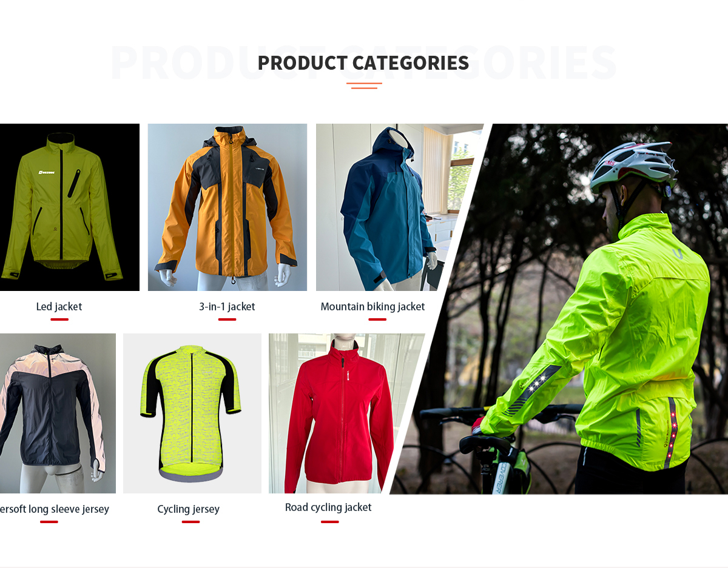Click orange divider lines beneath the heading
The width and height of the screenshot is (728, 568).
point(364,85)
